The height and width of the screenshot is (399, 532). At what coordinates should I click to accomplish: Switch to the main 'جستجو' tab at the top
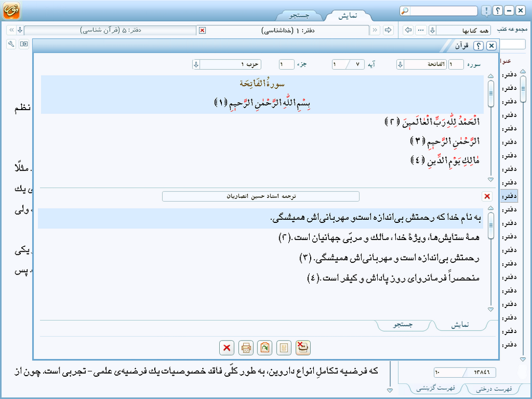point(299,15)
